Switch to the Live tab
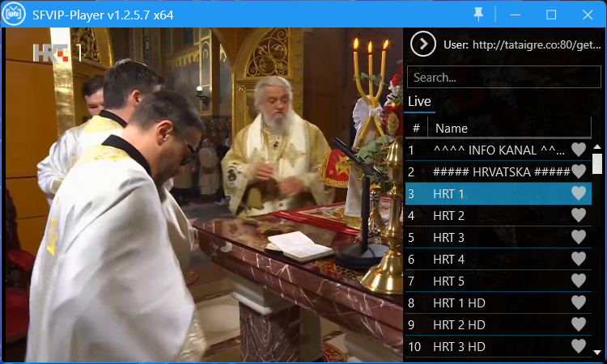This screenshot has width=607, height=364. click(x=419, y=101)
